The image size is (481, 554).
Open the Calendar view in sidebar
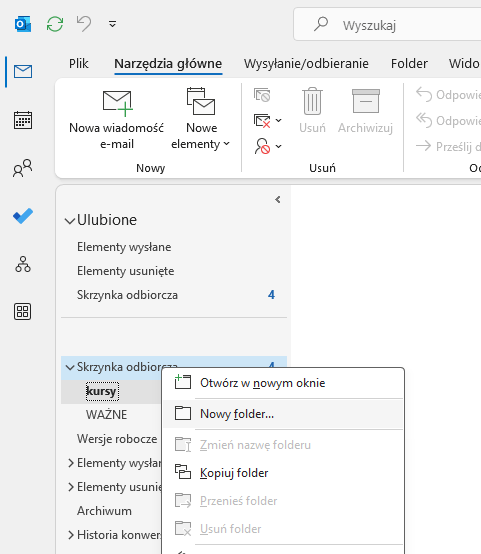[23, 120]
